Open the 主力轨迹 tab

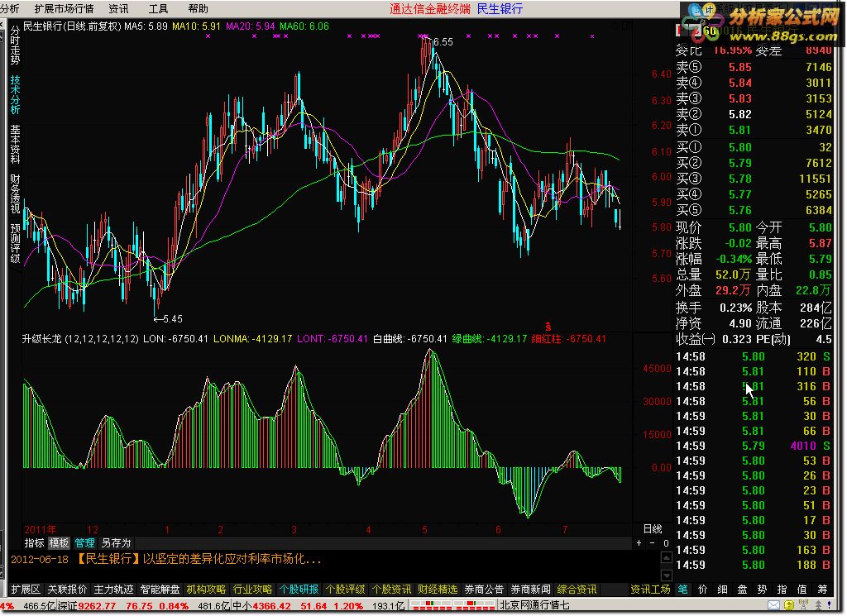[113, 589]
